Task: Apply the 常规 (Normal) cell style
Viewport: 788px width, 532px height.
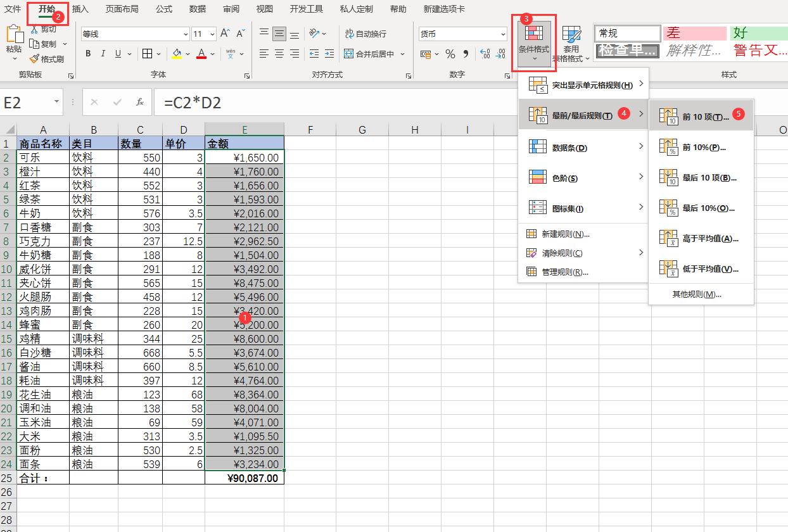Action: [628, 33]
